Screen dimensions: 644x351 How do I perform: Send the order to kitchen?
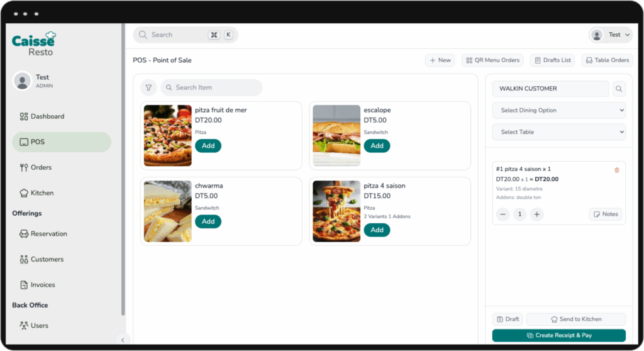tap(575, 320)
